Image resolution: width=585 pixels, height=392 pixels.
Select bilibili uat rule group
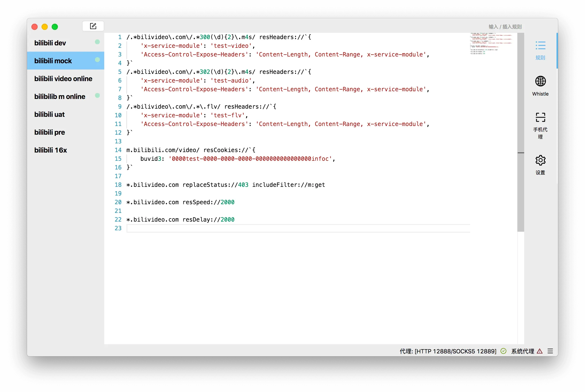[49, 114]
